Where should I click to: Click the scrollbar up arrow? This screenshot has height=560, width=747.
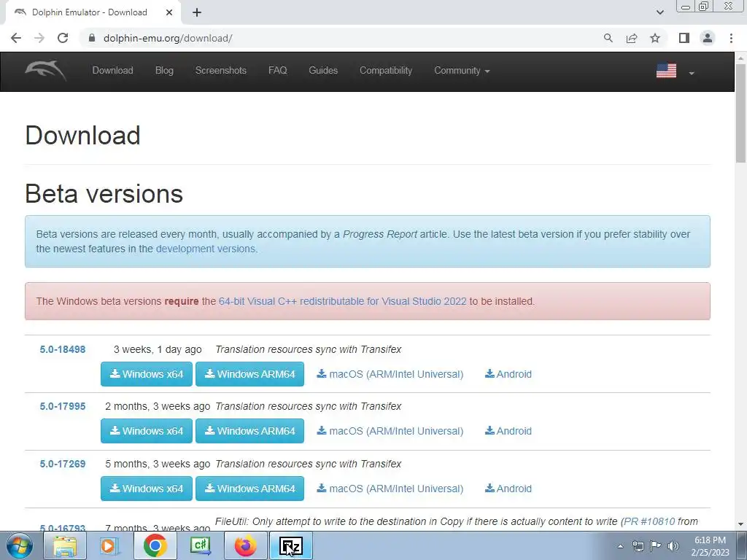coord(741,58)
